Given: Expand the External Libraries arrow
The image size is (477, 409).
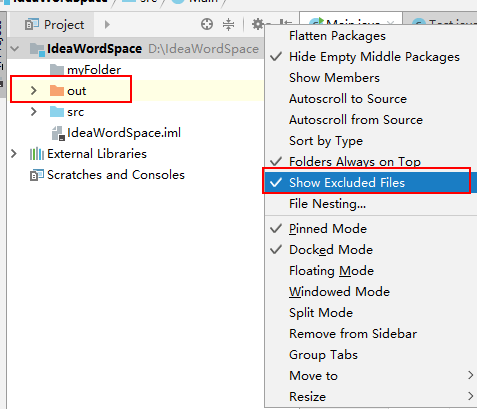Looking at the screenshot, I should (14, 154).
